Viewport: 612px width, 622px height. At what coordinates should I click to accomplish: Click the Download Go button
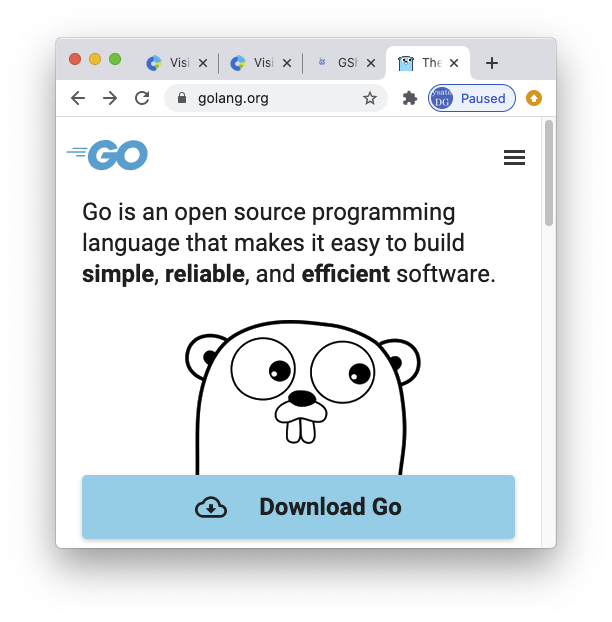click(x=298, y=507)
